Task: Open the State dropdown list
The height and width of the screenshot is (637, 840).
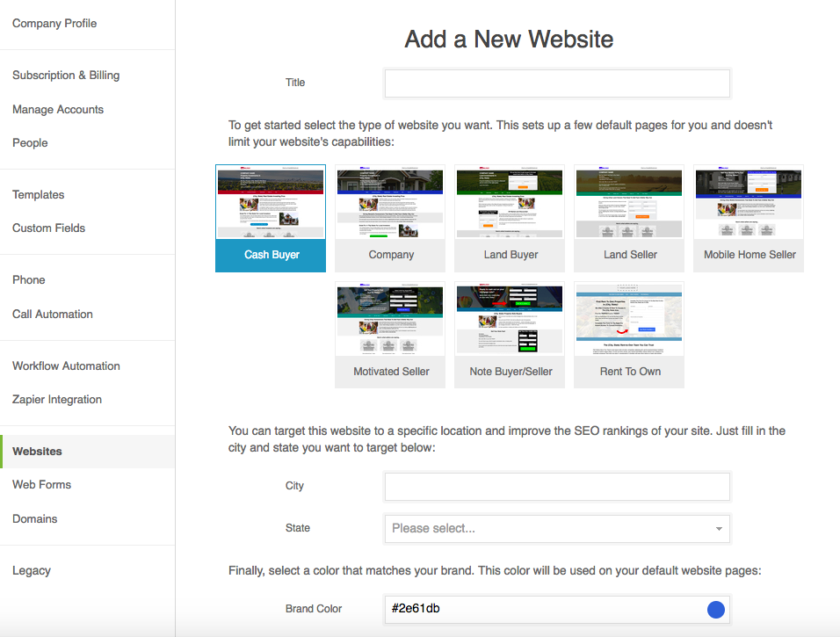Action: pos(557,529)
